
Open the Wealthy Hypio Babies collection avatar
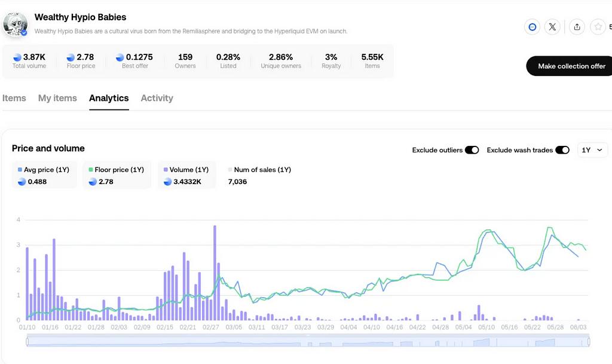15,24
